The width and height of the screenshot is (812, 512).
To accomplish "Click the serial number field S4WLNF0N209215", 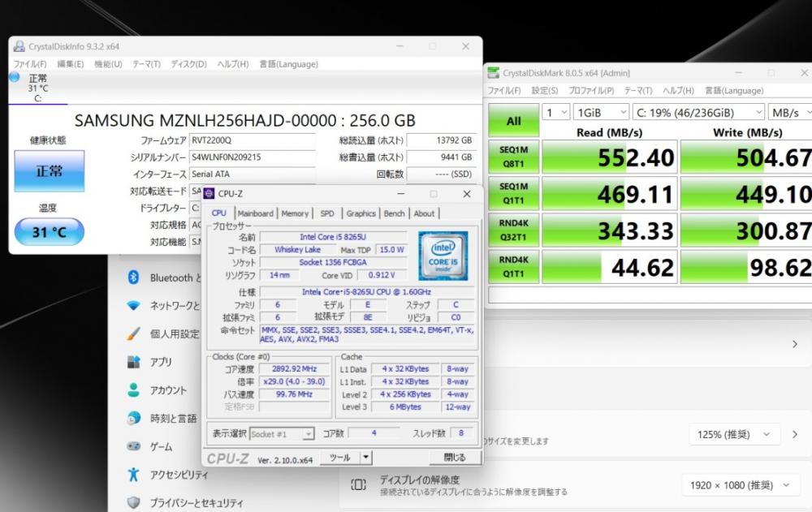I will pyautogui.click(x=253, y=157).
